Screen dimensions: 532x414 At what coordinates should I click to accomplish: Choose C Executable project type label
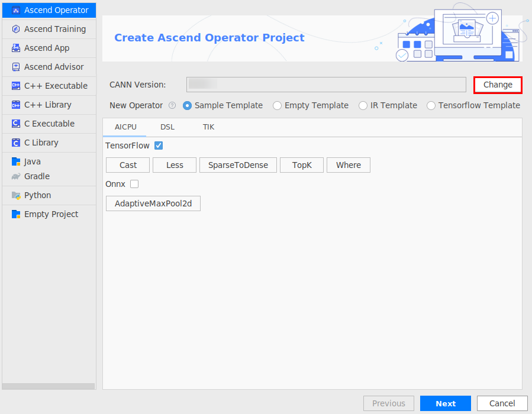50,124
